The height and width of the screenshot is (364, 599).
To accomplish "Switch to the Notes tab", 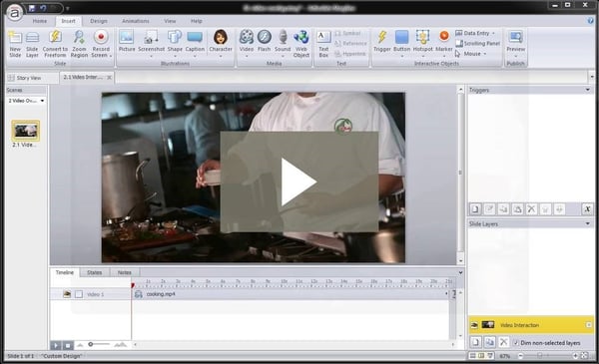I will click(124, 272).
